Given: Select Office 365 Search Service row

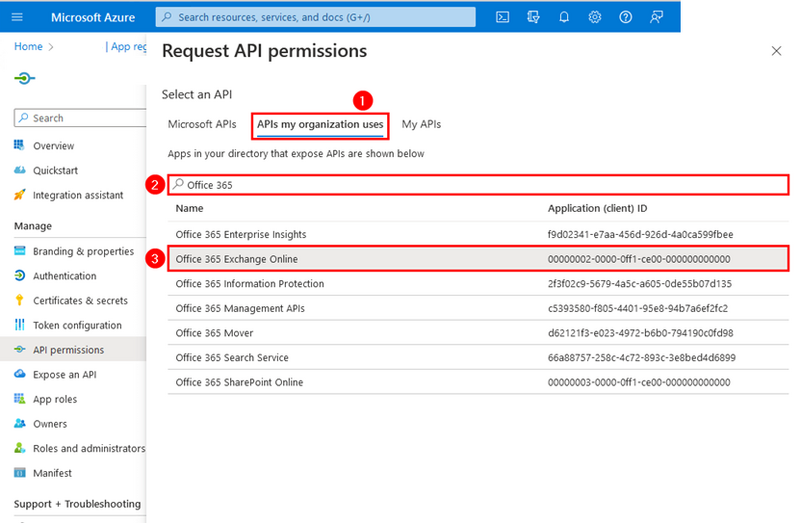Looking at the screenshot, I should coord(478,357).
